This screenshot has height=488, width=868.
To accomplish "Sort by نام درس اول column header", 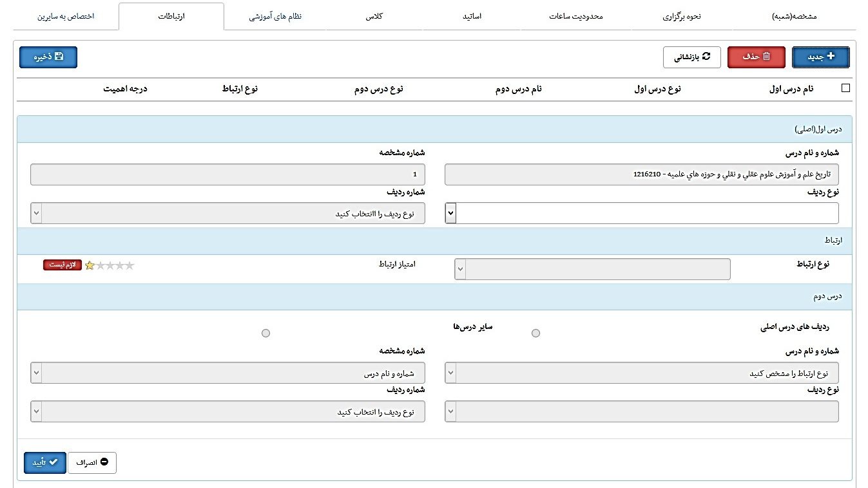I will click(791, 89).
